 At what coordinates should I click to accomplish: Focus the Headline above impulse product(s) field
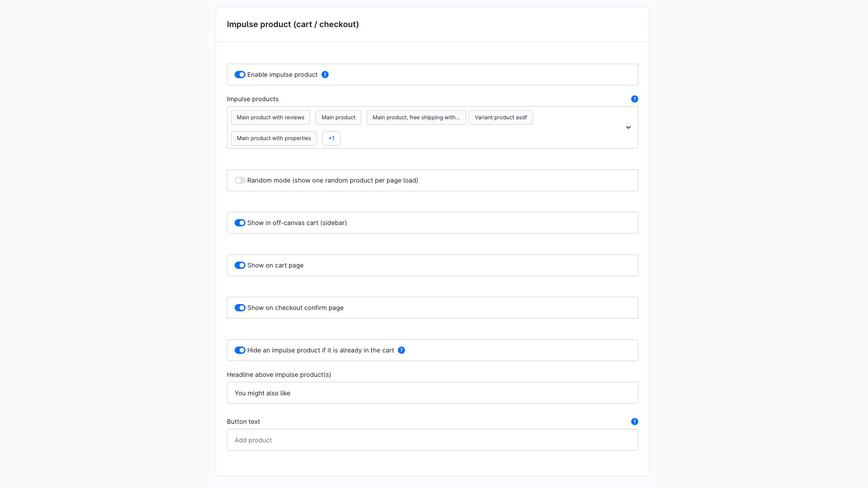(x=433, y=393)
